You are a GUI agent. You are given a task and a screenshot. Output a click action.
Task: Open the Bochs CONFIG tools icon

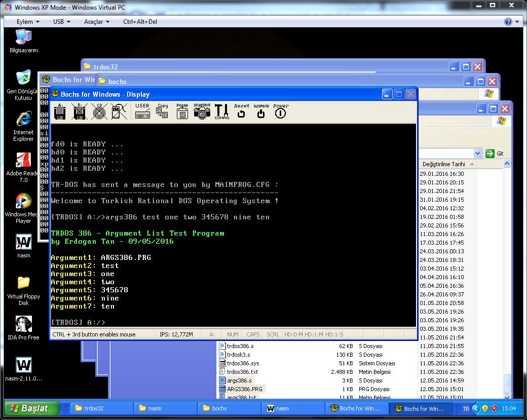(221, 111)
